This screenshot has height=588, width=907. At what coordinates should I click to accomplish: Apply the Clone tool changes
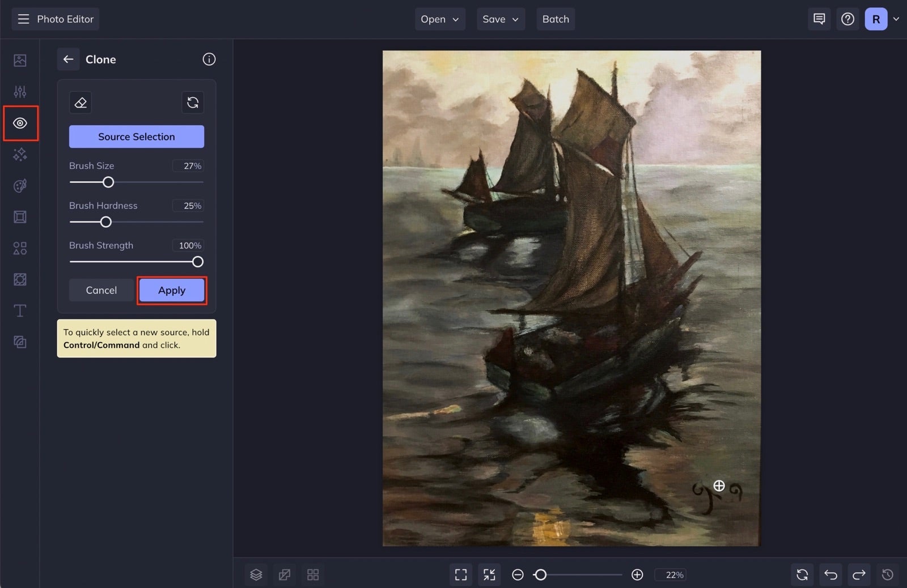pyautogui.click(x=171, y=290)
